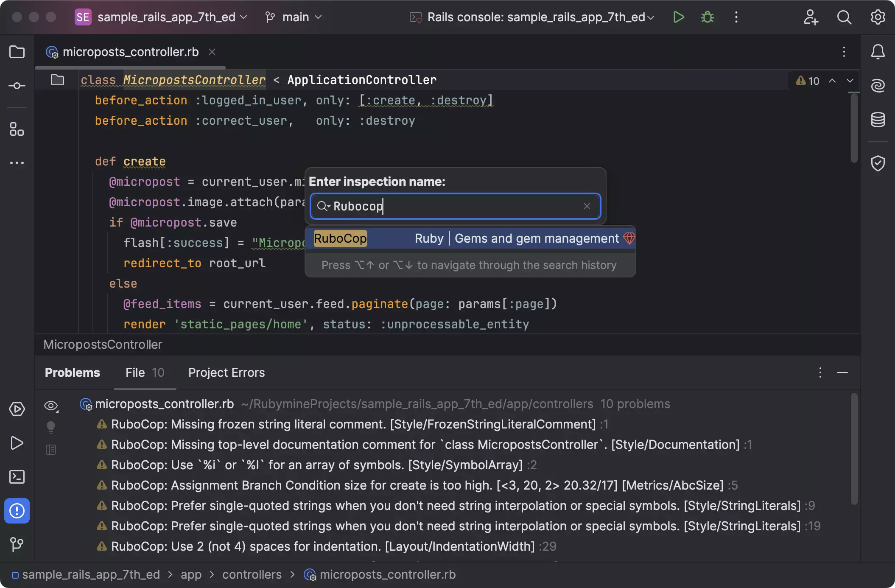Toggle the eye view options in Problems

51,406
